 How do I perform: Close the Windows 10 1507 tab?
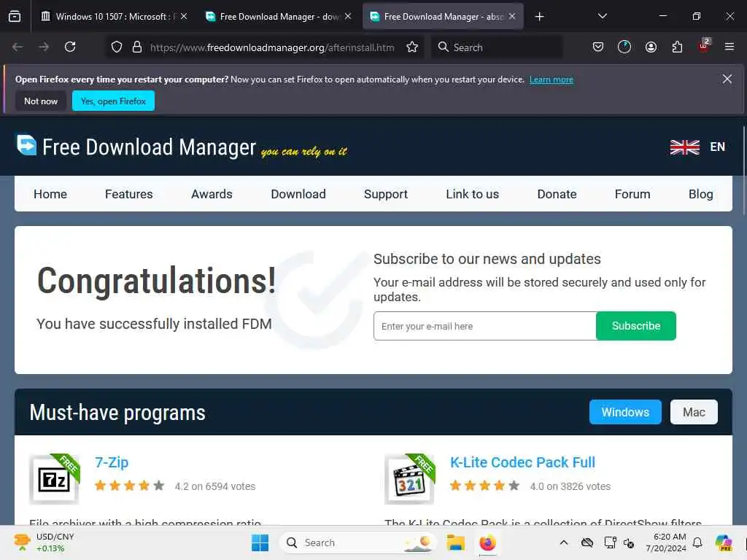[x=184, y=16]
